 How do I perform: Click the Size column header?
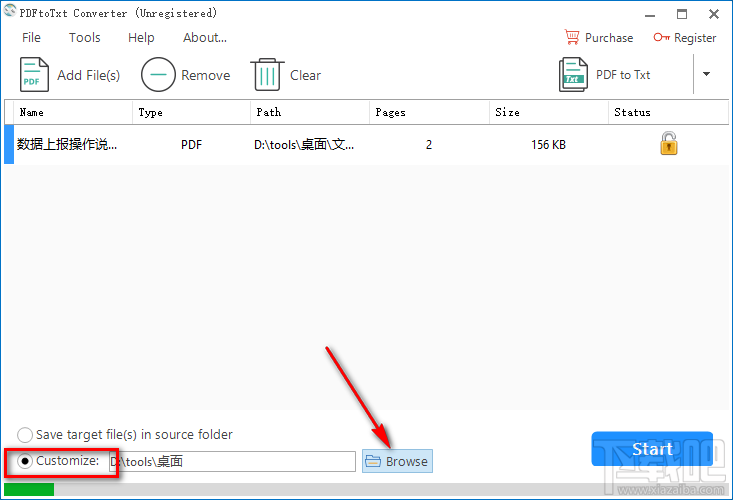[549, 112]
